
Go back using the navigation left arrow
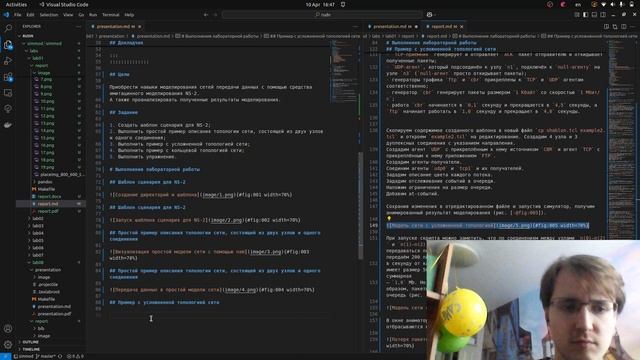pos(206,15)
